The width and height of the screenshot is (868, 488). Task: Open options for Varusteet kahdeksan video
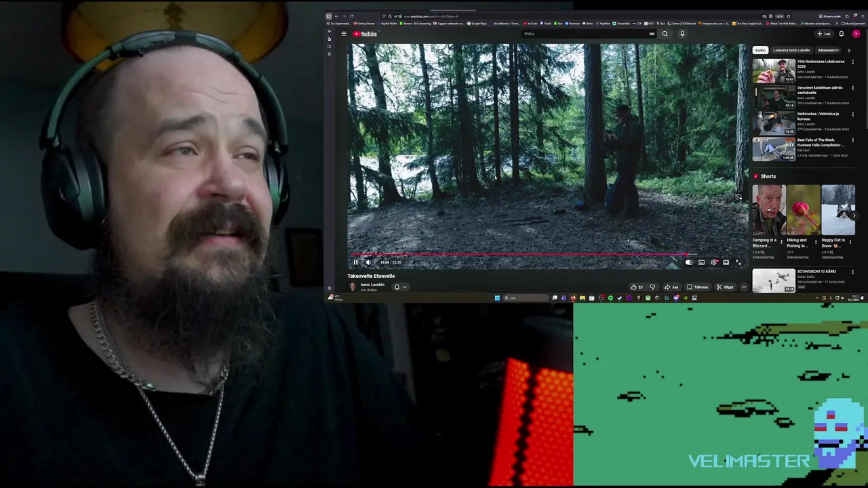[x=853, y=88]
